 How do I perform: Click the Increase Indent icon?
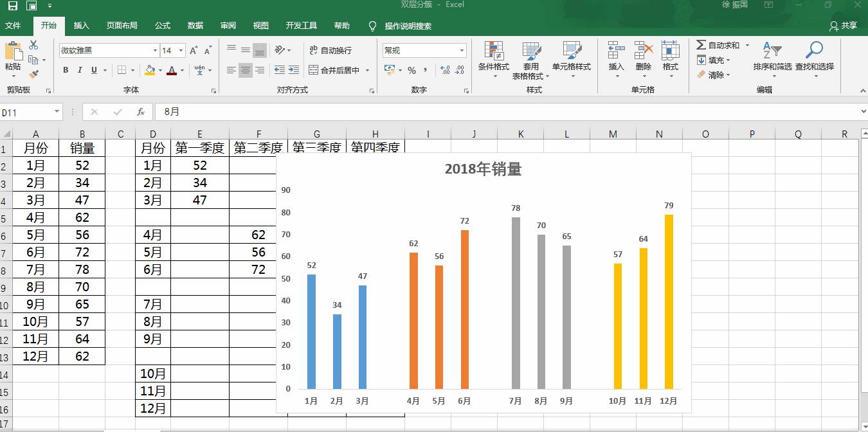[x=294, y=70]
